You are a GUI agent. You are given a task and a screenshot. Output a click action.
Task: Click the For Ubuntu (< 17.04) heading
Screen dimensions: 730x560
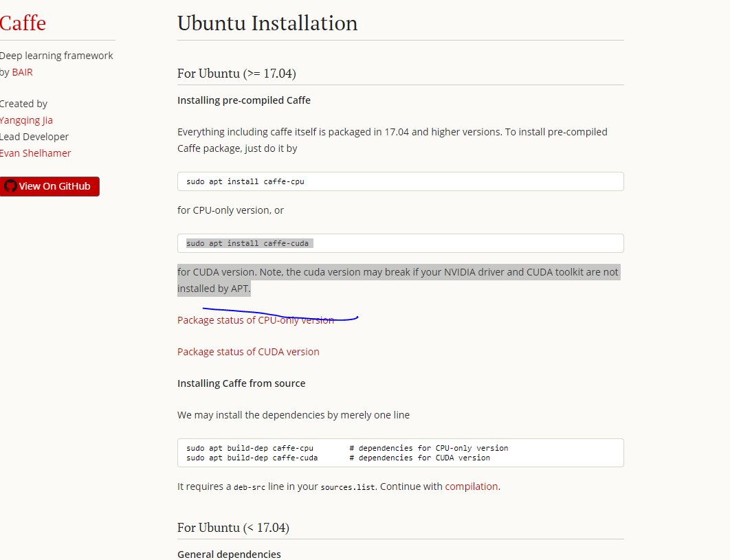click(x=233, y=528)
